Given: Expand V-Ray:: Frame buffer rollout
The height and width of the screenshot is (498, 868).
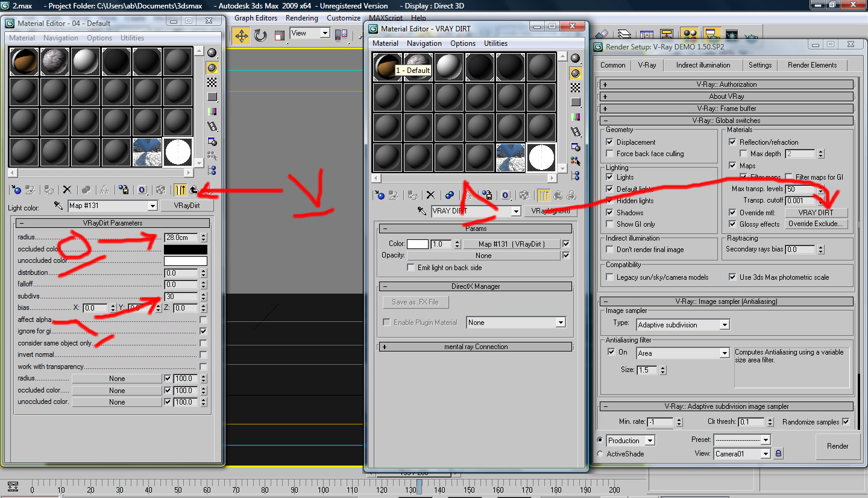Looking at the screenshot, I should click(x=726, y=109).
